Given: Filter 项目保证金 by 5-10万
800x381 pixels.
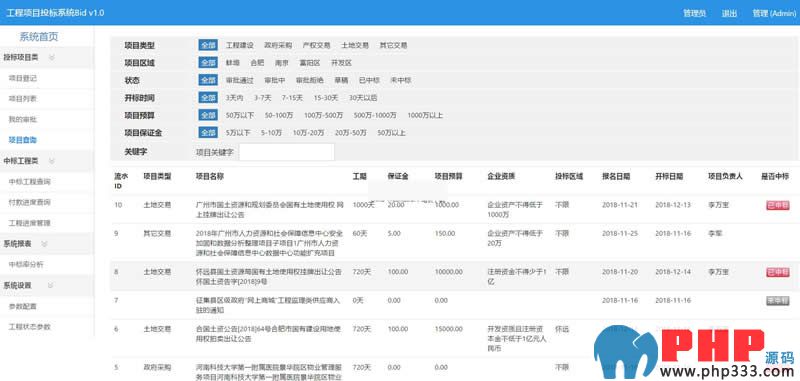Looking at the screenshot, I should [x=271, y=133].
